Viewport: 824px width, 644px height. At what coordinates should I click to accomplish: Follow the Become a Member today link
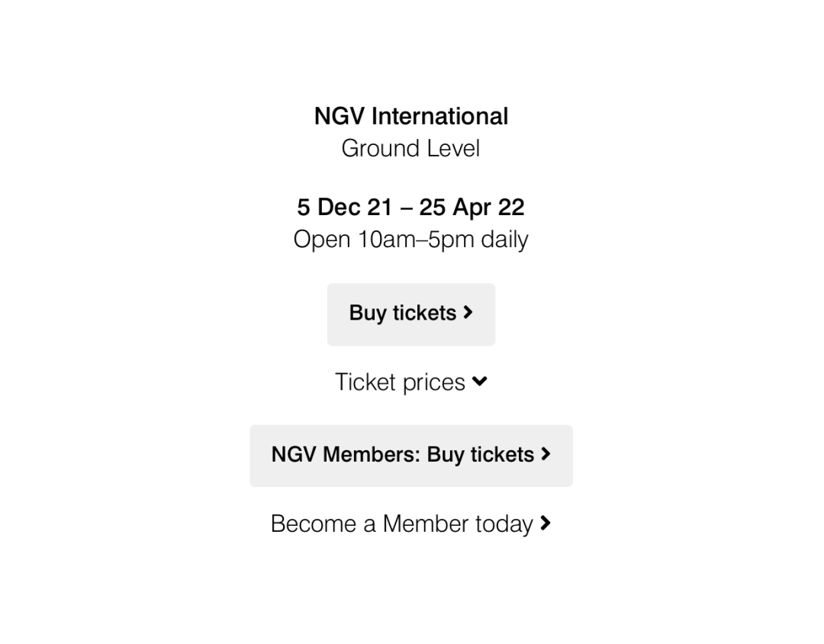point(411,523)
